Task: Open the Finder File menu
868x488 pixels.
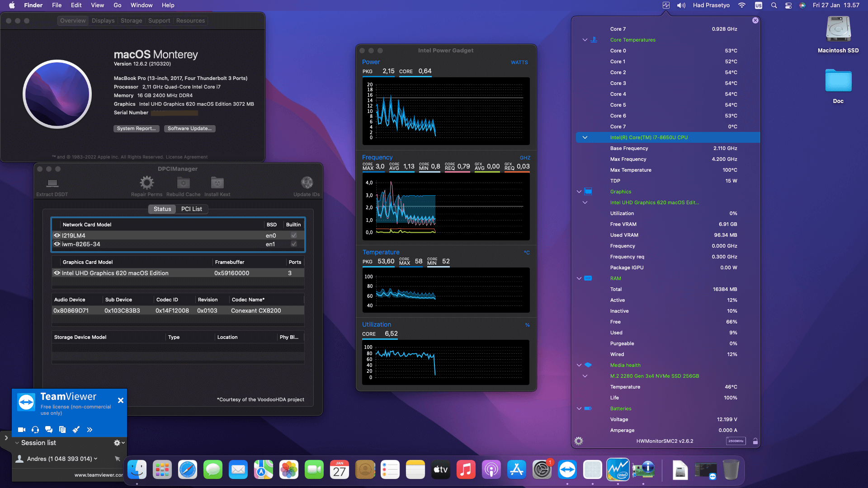Action: (57, 5)
